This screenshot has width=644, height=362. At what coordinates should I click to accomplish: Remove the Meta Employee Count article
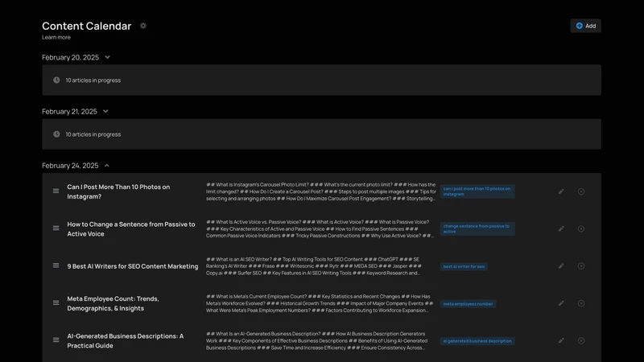click(581, 304)
